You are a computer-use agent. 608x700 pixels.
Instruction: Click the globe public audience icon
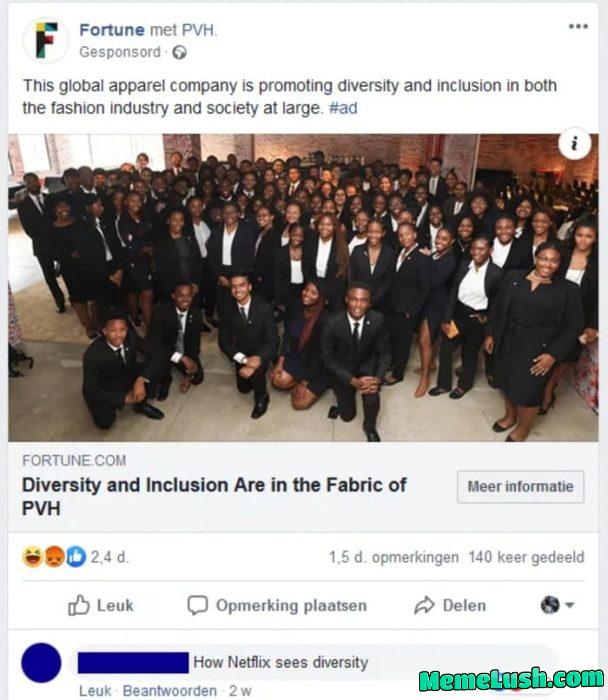pos(179,51)
